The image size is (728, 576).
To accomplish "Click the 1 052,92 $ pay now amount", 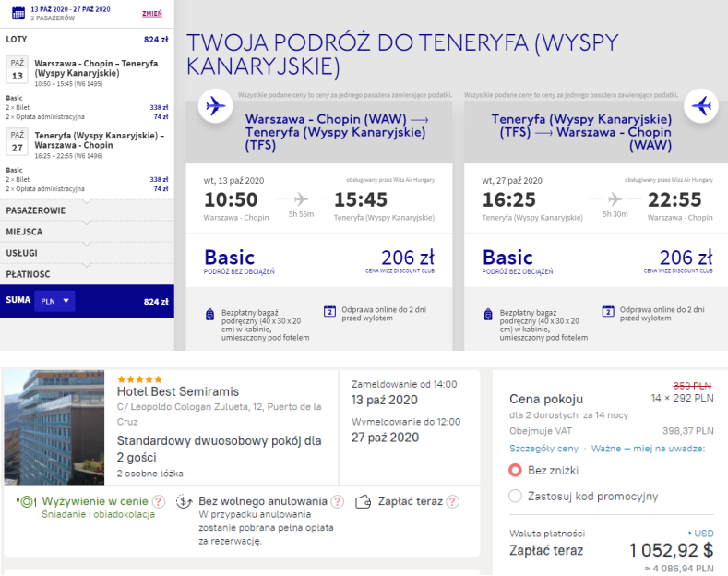I will coord(672,550).
